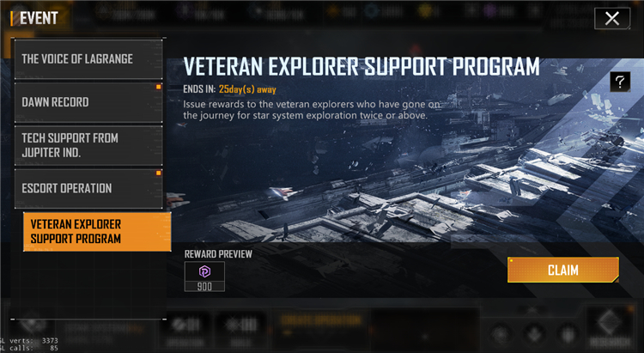Viewport: 644px width, 353px height.
Task: Select the highlighted Veteran Explorer Support Program tab
Action: pos(97,232)
